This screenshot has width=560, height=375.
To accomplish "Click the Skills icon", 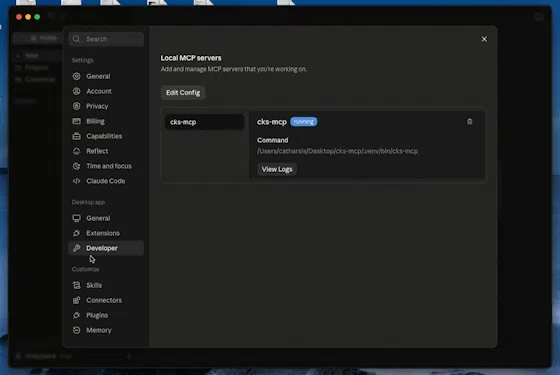I will tap(76, 285).
